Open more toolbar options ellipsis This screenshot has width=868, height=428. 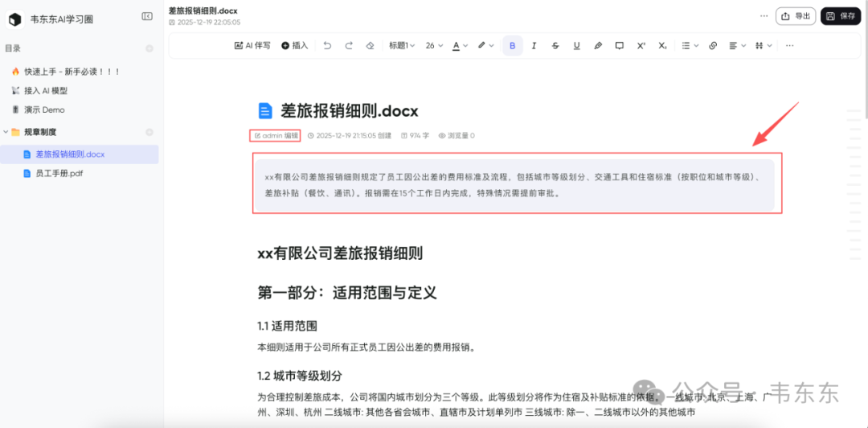pyautogui.click(x=790, y=46)
